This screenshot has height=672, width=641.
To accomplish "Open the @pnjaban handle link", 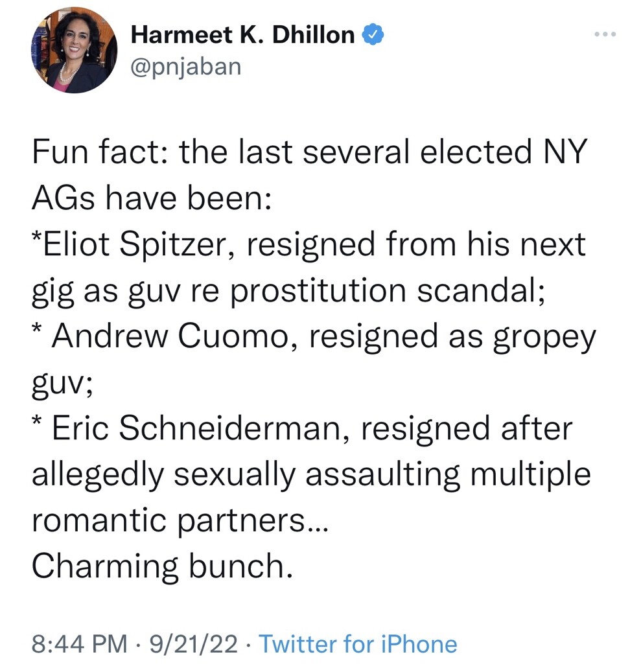I will (185, 65).
